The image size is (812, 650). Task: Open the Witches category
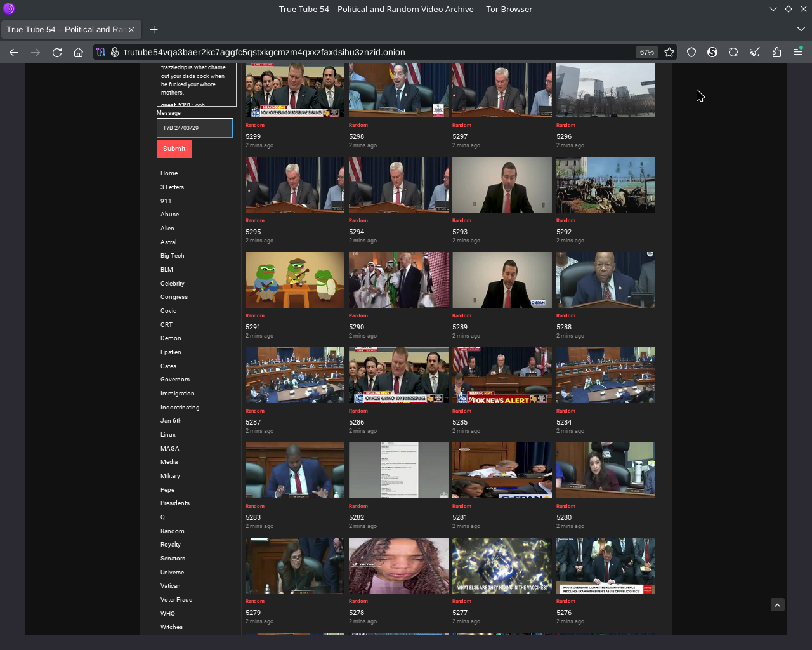pyautogui.click(x=171, y=627)
